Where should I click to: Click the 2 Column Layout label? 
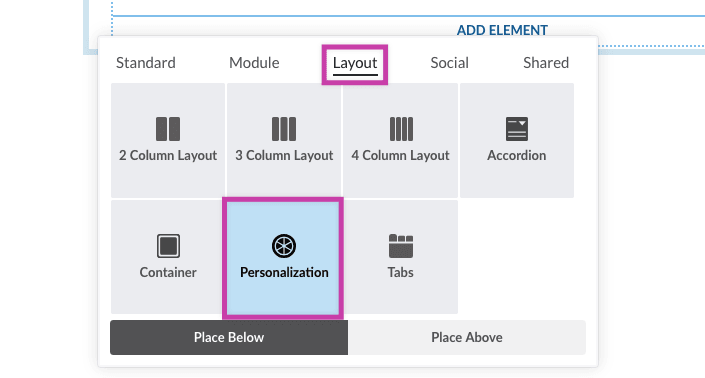[168, 156]
